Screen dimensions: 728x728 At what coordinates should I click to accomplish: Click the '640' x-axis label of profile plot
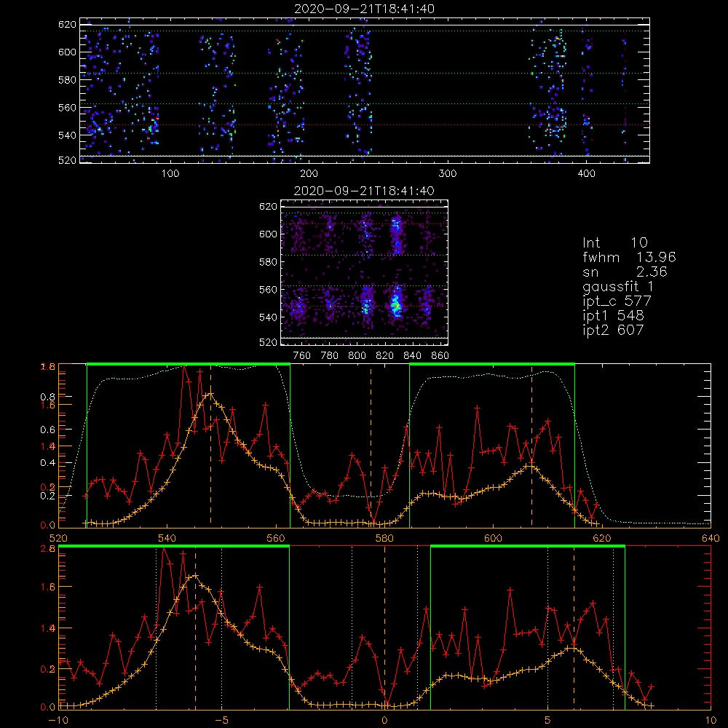pyautogui.click(x=711, y=538)
